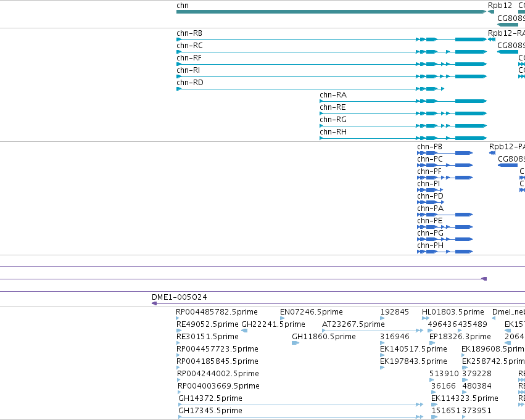Viewport: 525px width, 420px height.
Task: Select the 513910 feature label
Action: point(444,374)
